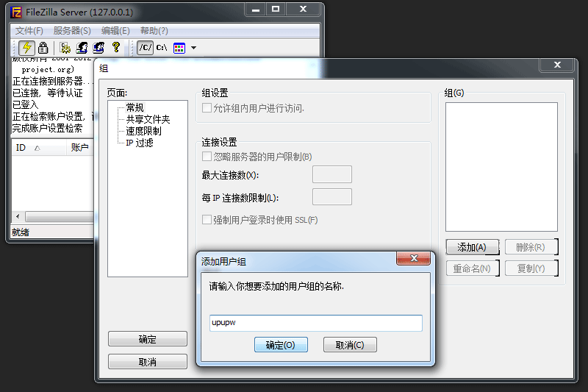Open the 服务器(S) menu
This screenshot has height=392, width=588.
[72, 31]
